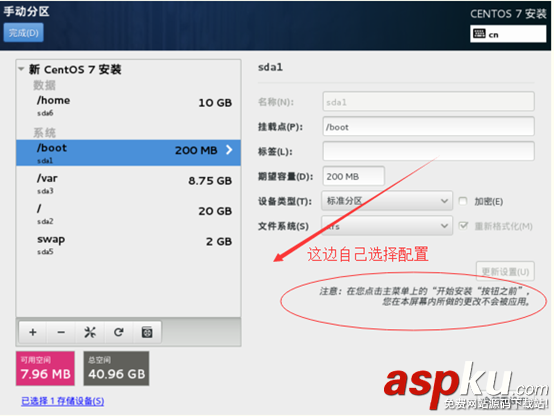This screenshot has width=554, height=416.
Task: Click the 20 GB size of root
Action: (x=215, y=211)
